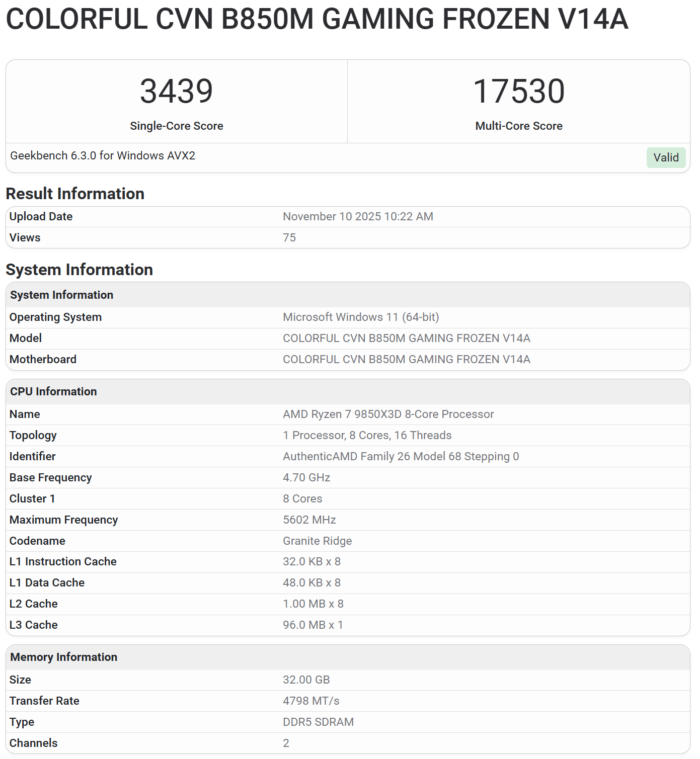Click the single-core score 3439

click(176, 92)
